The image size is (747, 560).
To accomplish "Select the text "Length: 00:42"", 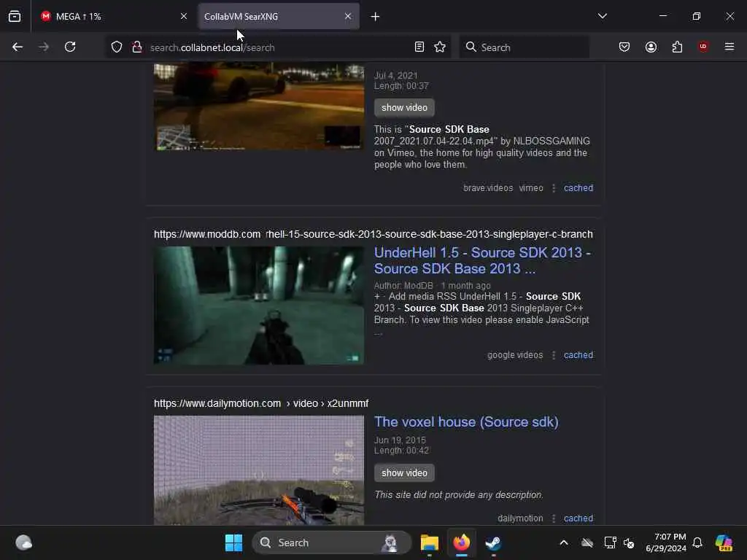I will click(401, 451).
